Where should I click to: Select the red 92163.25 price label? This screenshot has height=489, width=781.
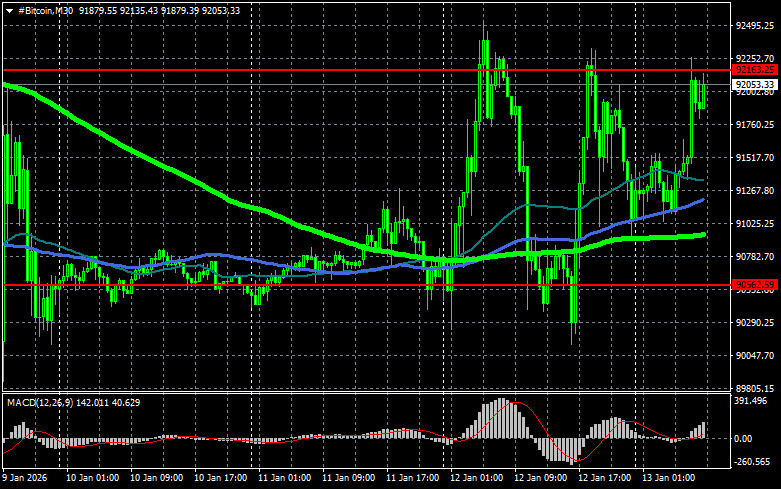tap(755, 70)
